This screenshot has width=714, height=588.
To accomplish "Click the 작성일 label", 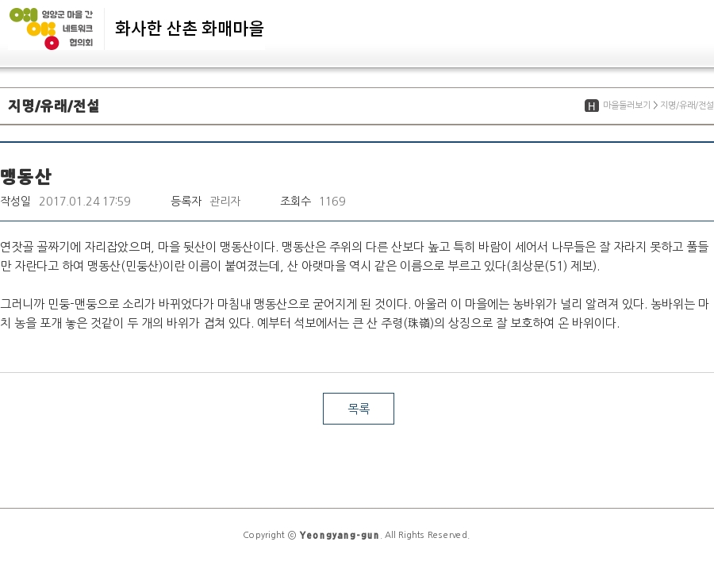I will pyautogui.click(x=16, y=201).
